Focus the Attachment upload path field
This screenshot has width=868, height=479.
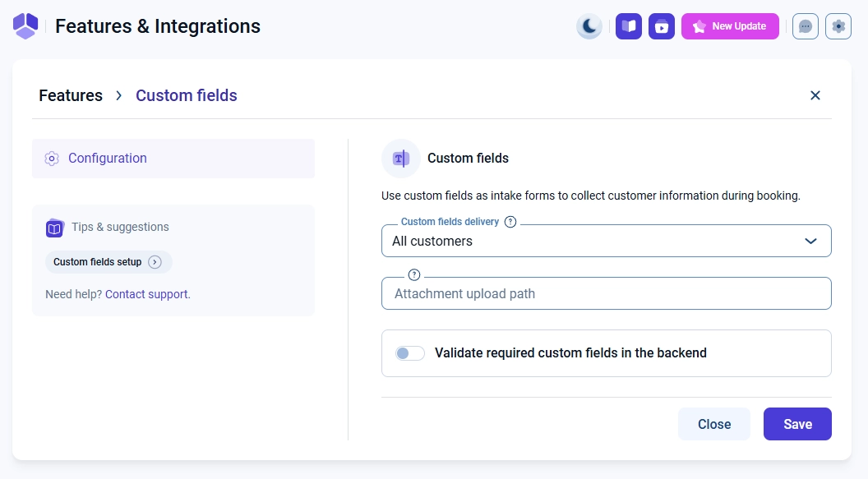(x=606, y=293)
